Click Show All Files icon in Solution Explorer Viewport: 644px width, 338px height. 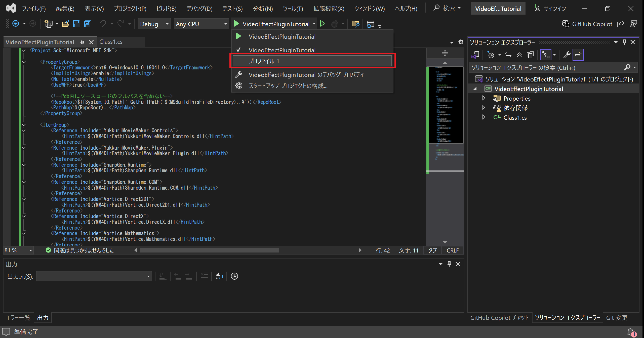click(x=530, y=55)
